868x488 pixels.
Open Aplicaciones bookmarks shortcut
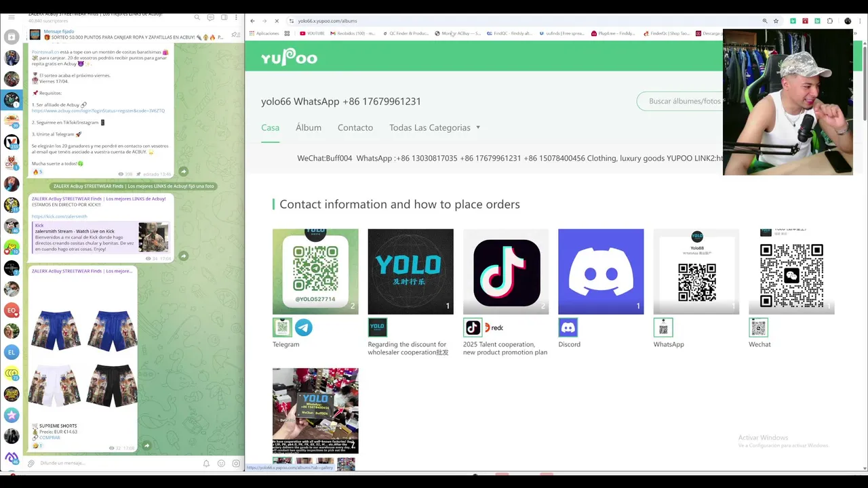coord(264,33)
